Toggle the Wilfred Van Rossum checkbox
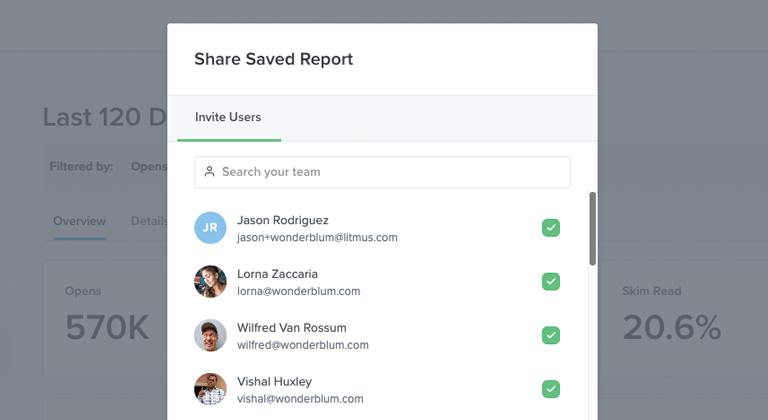Image resolution: width=768 pixels, height=420 pixels. click(551, 335)
